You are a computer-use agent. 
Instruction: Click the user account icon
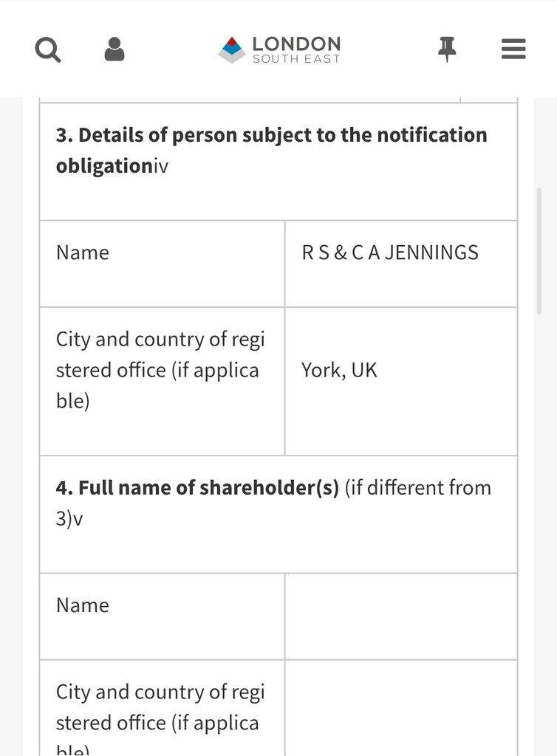point(115,49)
